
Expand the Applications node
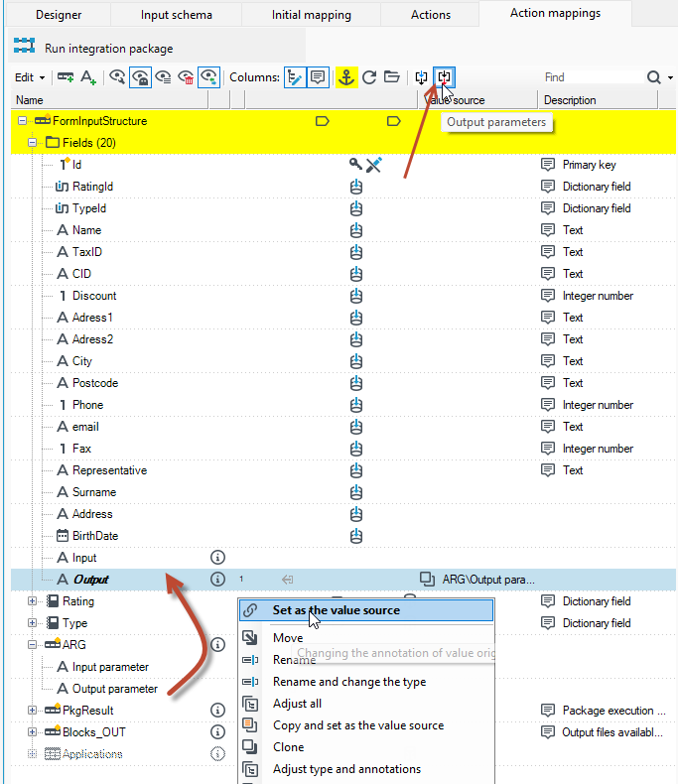coord(32,754)
